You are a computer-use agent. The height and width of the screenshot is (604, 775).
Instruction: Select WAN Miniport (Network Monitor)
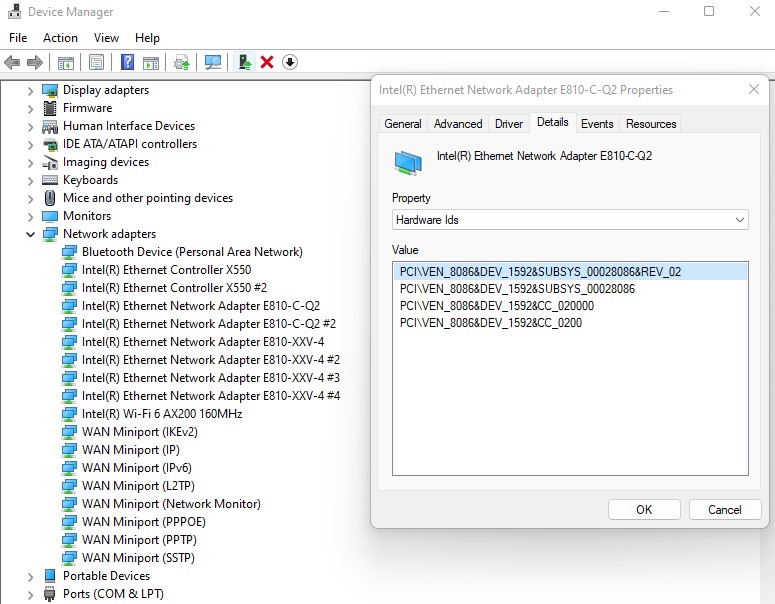coord(171,504)
